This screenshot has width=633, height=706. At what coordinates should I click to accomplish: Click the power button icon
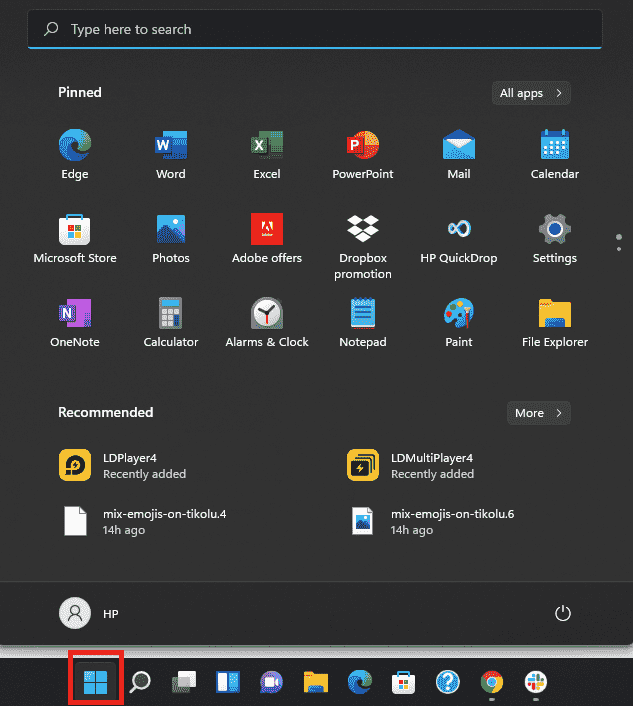click(x=562, y=613)
